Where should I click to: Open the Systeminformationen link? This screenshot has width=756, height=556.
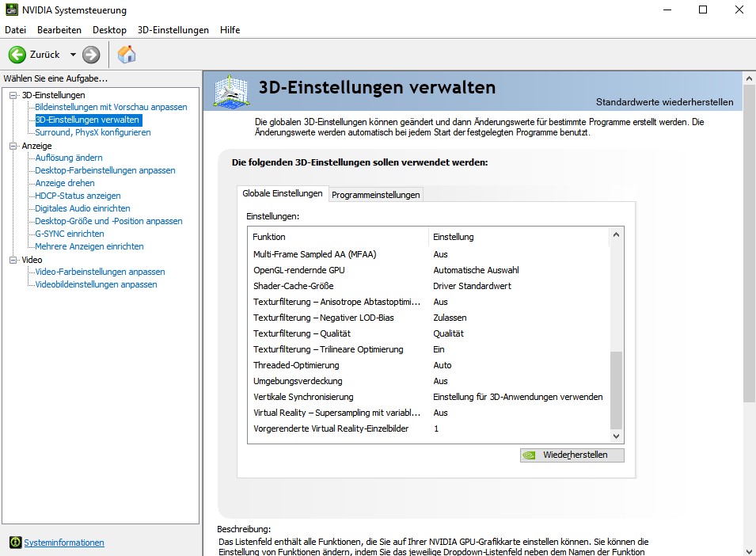[x=64, y=543]
